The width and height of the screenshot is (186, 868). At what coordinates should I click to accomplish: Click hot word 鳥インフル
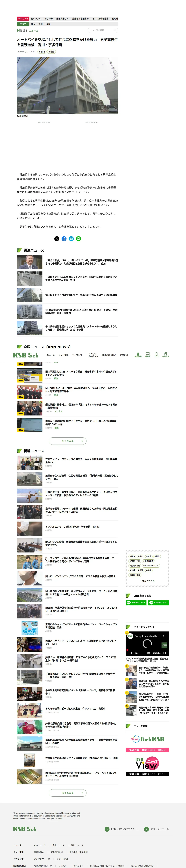(36, 19)
